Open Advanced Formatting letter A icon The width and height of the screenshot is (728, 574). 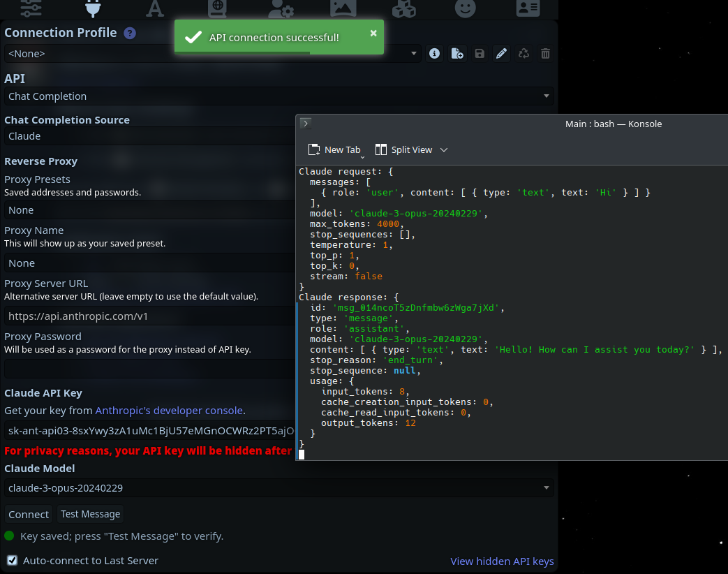pos(155,8)
